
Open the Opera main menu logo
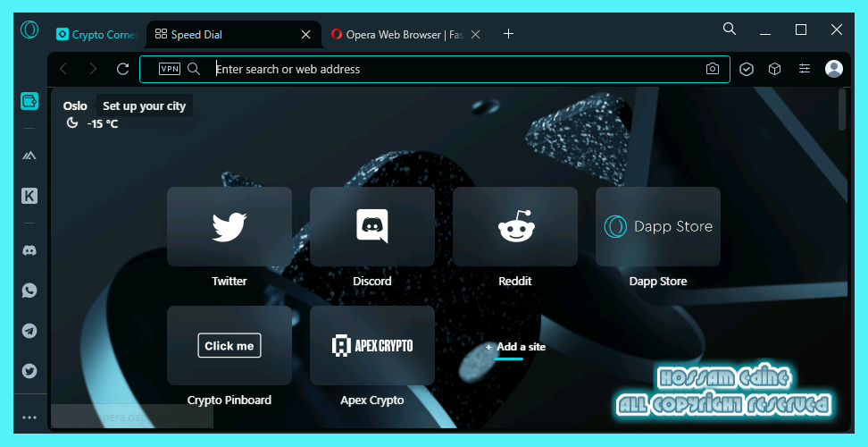click(x=29, y=29)
